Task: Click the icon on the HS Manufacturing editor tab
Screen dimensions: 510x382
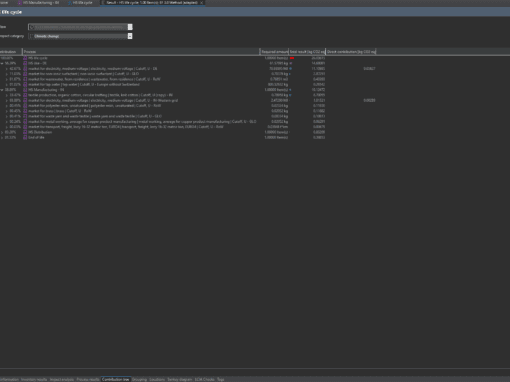Action: (x=20, y=3)
